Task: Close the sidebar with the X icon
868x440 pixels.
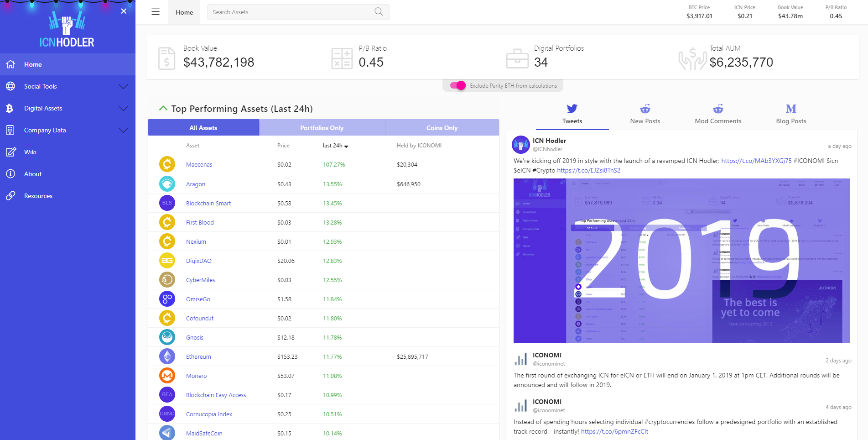Action: click(124, 11)
